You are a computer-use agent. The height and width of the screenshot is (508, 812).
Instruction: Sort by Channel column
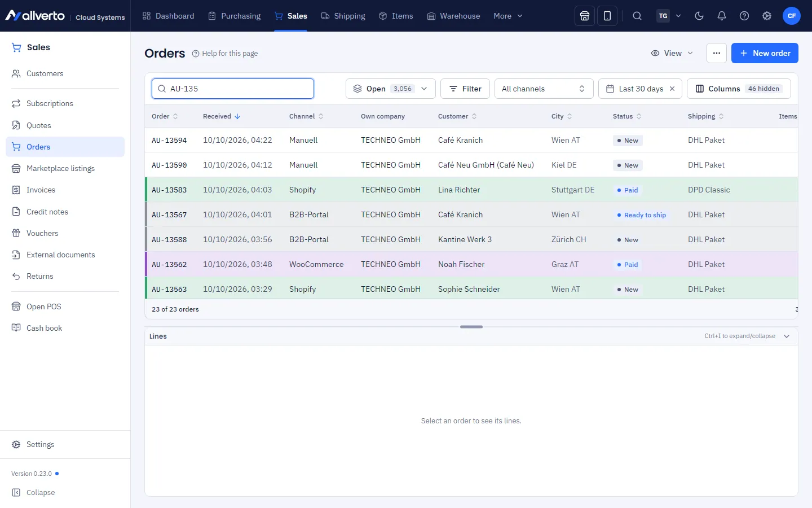(306, 116)
